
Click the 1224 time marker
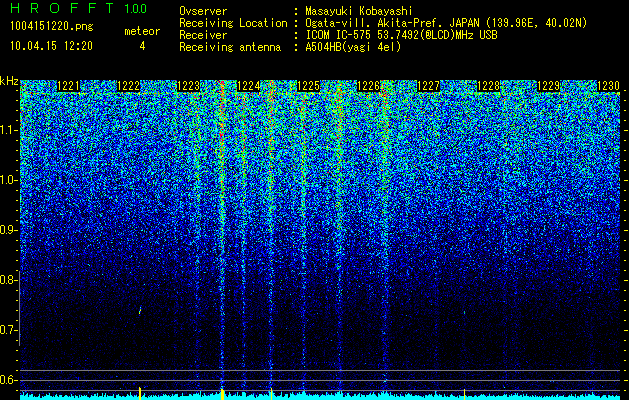tap(249, 86)
